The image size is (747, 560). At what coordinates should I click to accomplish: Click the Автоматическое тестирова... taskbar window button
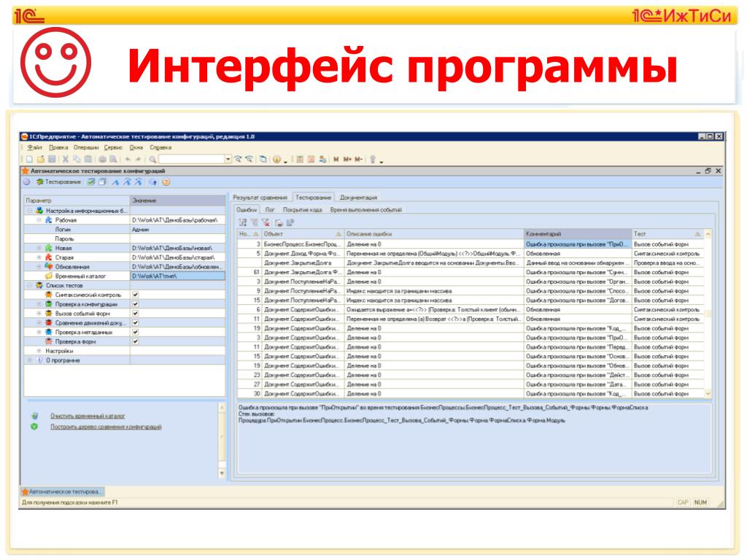tap(62, 491)
